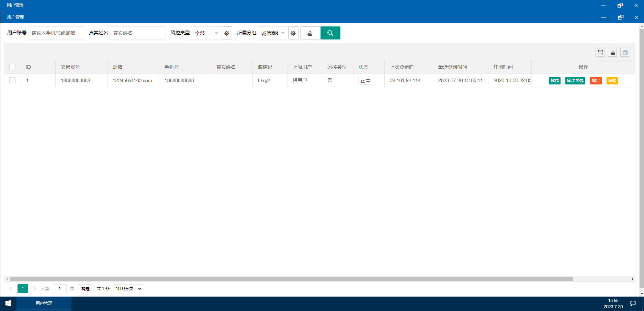
Task: Open the 100 条/页 page size dropdown
Action: click(128, 289)
